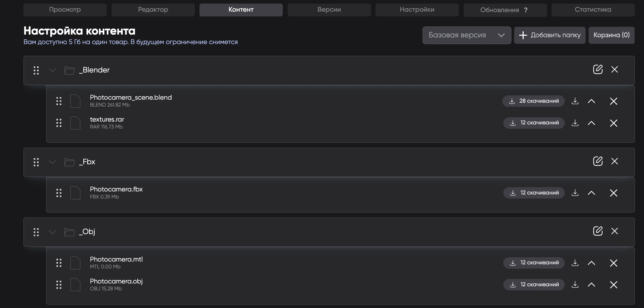
Task: Collapse the _Fbx folder chevron
Action: 52,162
